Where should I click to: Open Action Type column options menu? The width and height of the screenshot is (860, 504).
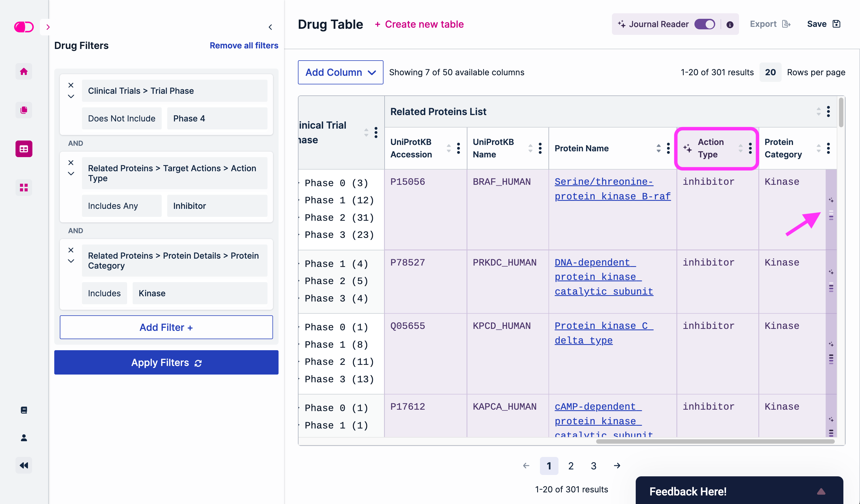coord(750,148)
